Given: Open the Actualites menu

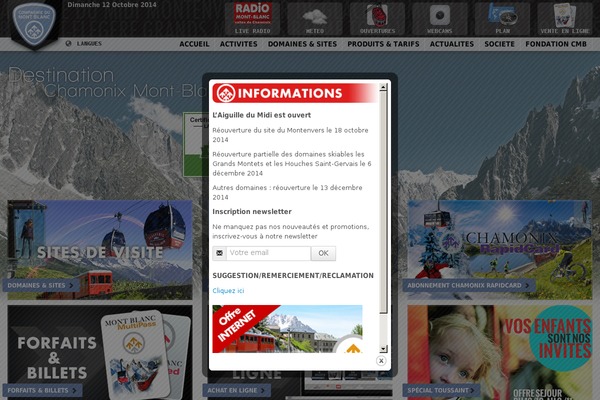Looking at the screenshot, I should coord(452,44).
